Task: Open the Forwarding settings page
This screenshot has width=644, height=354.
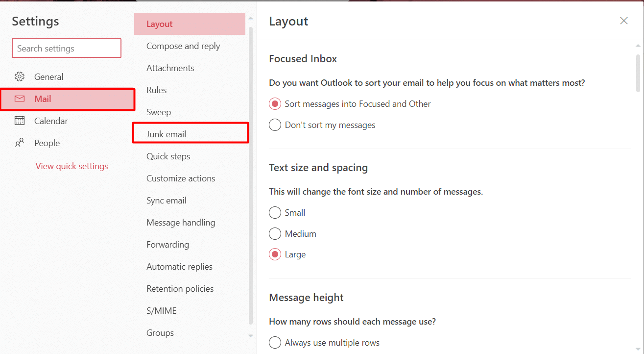Action: point(167,245)
